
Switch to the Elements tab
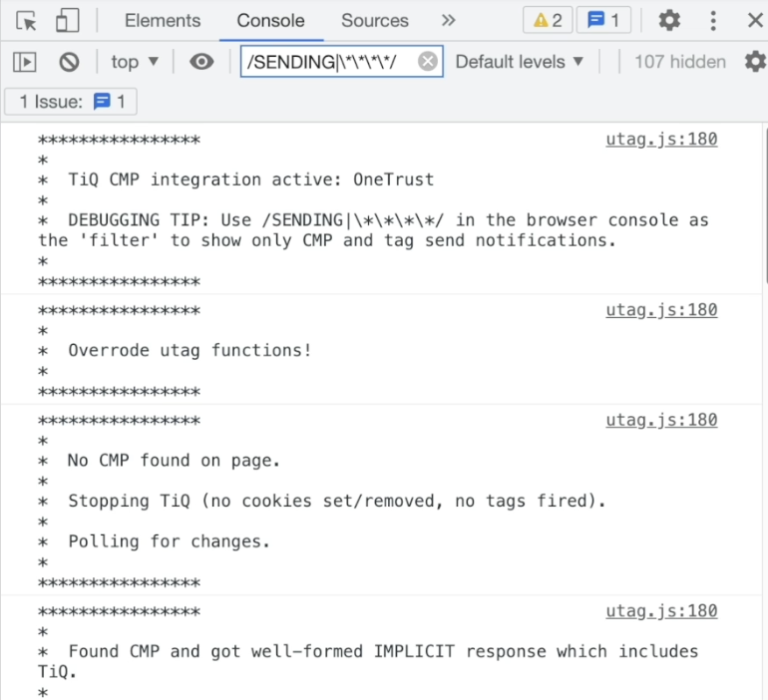[163, 21]
